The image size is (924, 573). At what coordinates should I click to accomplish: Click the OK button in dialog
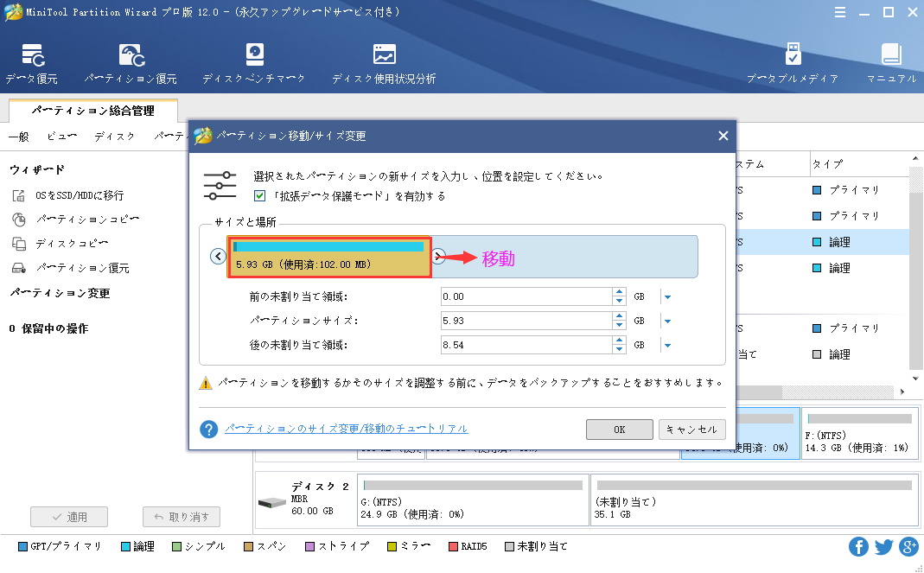coord(619,430)
